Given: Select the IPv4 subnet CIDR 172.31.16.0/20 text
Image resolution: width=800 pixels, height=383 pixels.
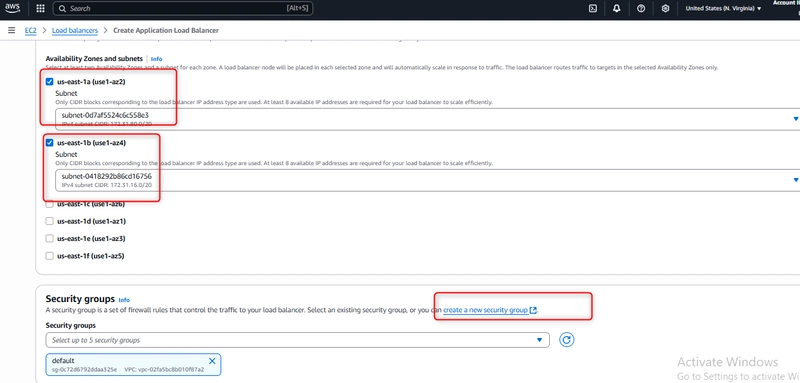Looking at the screenshot, I should (x=107, y=185).
